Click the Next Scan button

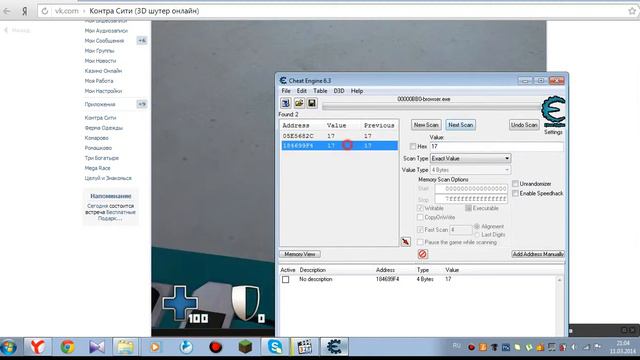pos(460,125)
